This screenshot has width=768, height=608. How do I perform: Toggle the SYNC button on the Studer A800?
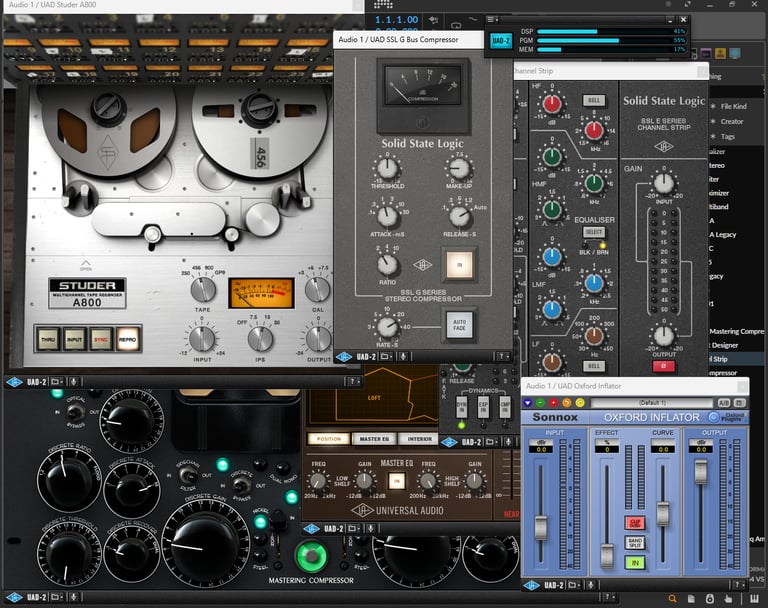point(101,339)
